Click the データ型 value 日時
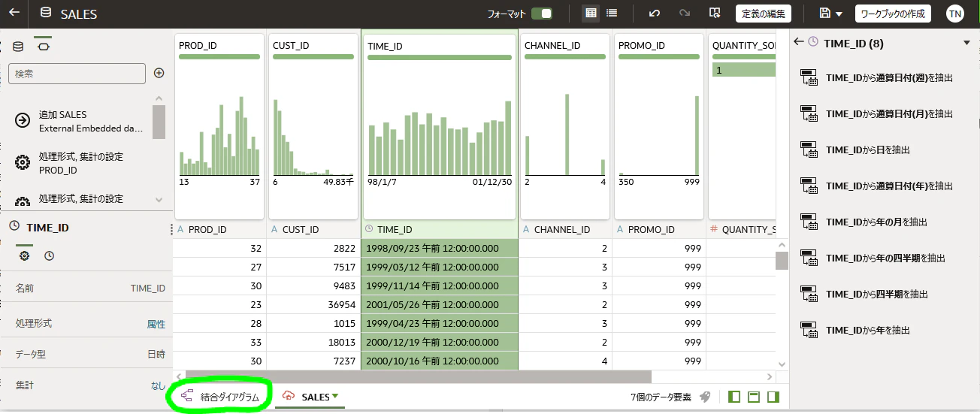Image resolution: width=980 pixels, height=414 pixels. tap(156, 354)
